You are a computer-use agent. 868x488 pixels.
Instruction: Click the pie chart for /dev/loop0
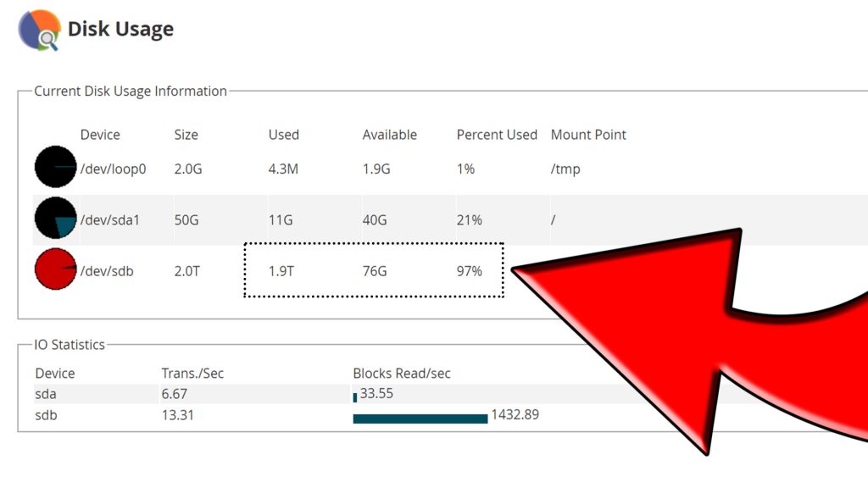55,167
